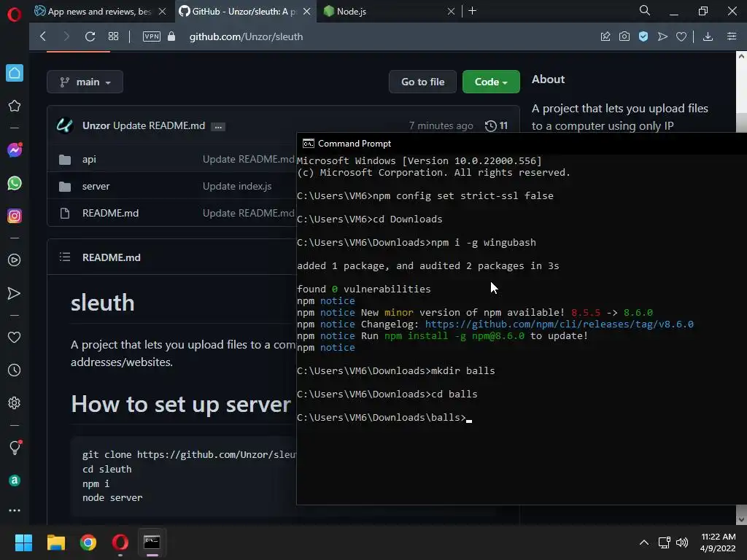Take a snapshot with camera icon

(624, 36)
